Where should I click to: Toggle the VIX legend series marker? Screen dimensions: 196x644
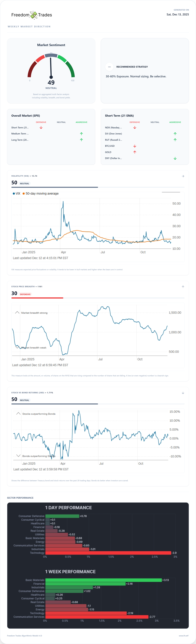pos(14,194)
